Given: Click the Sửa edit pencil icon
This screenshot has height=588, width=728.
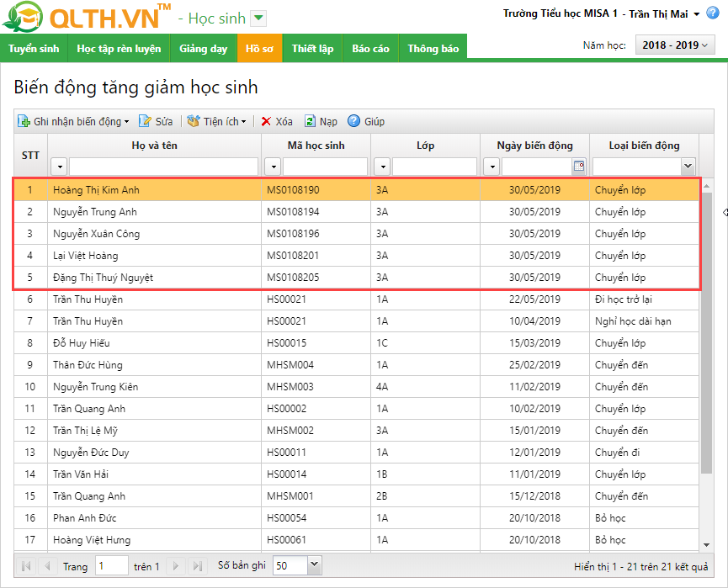Looking at the screenshot, I should pyautogui.click(x=145, y=122).
